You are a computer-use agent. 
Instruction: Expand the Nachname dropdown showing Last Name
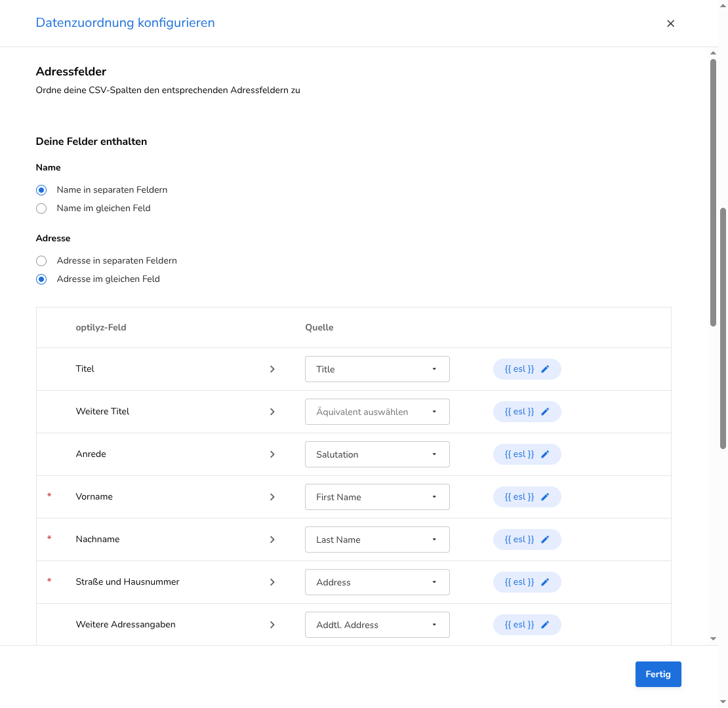[x=377, y=540]
